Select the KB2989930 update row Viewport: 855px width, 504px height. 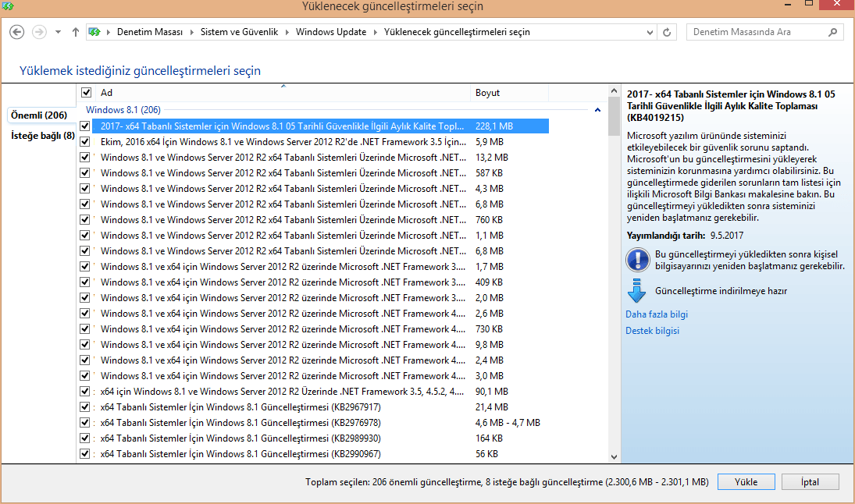(321, 438)
